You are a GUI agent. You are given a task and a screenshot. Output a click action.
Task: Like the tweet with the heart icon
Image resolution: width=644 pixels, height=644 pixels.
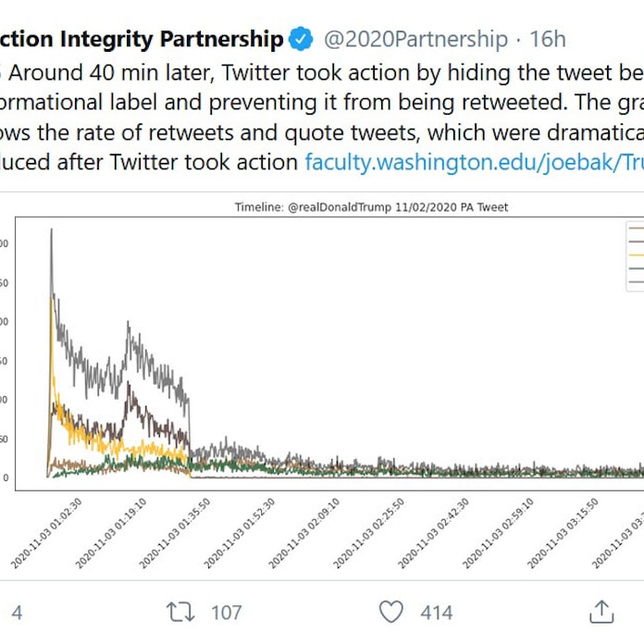(x=391, y=612)
